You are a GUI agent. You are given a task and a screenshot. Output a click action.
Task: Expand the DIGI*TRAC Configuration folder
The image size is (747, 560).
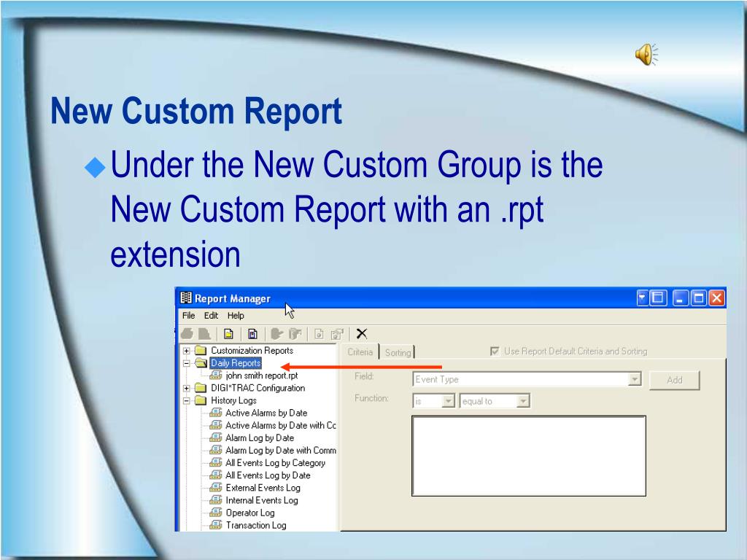coord(186,388)
